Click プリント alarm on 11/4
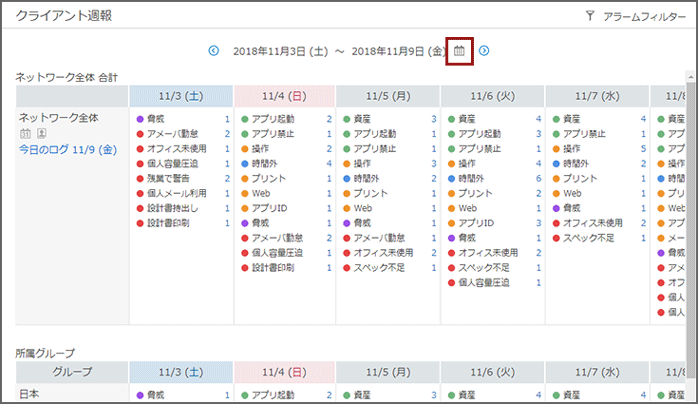This screenshot has height=404, width=698. pos(269,178)
